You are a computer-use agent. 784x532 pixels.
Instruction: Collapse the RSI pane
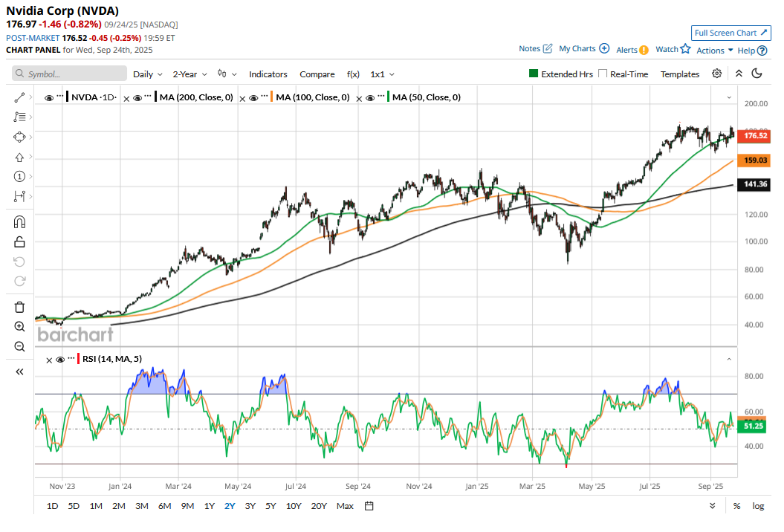tap(729, 359)
